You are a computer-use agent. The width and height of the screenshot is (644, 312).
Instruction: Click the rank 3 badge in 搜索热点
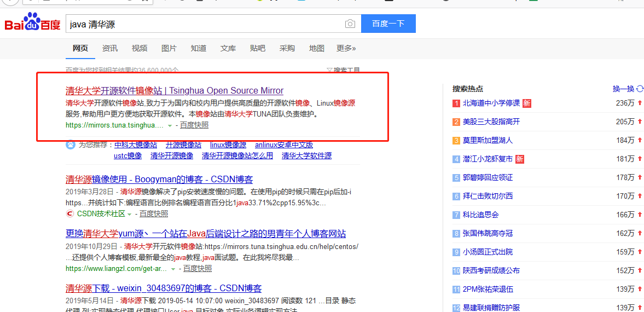point(456,140)
